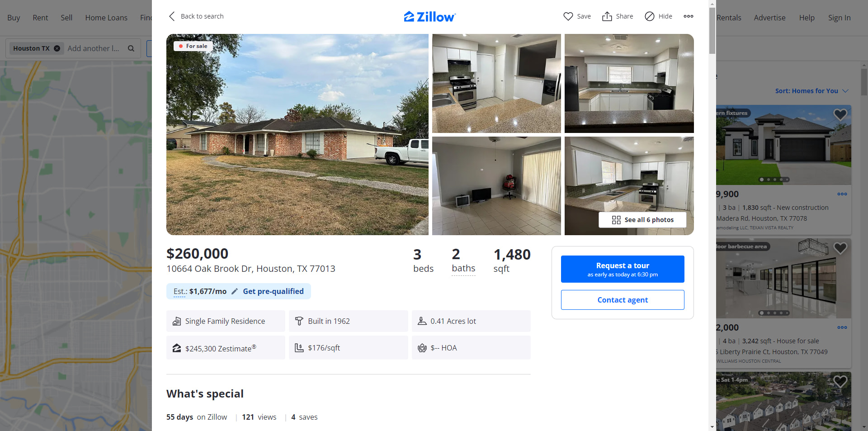Click the Zillow logo
The width and height of the screenshot is (868, 431).
pyautogui.click(x=430, y=17)
